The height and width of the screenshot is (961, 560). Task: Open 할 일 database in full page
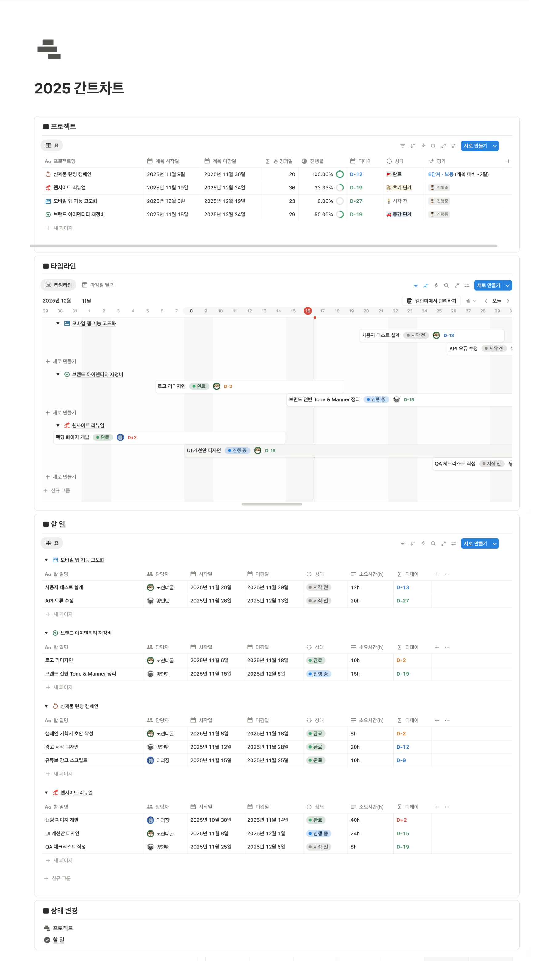coord(444,544)
